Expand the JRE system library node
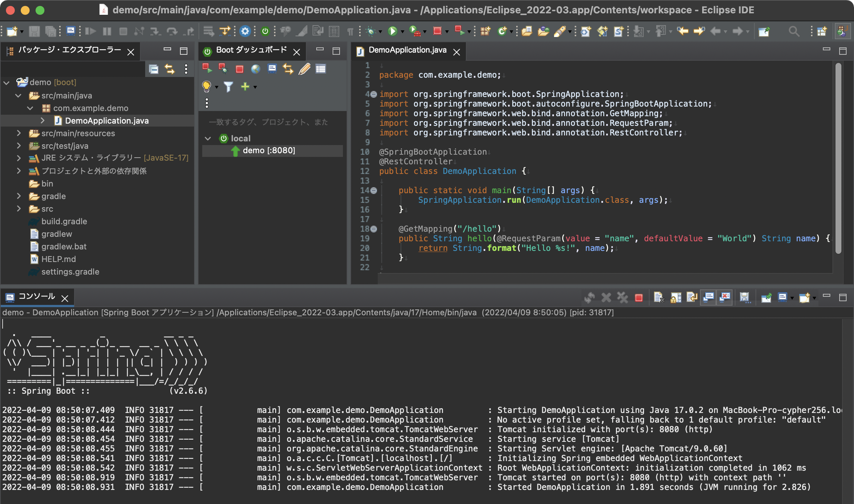854x504 pixels. [x=19, y=158]
